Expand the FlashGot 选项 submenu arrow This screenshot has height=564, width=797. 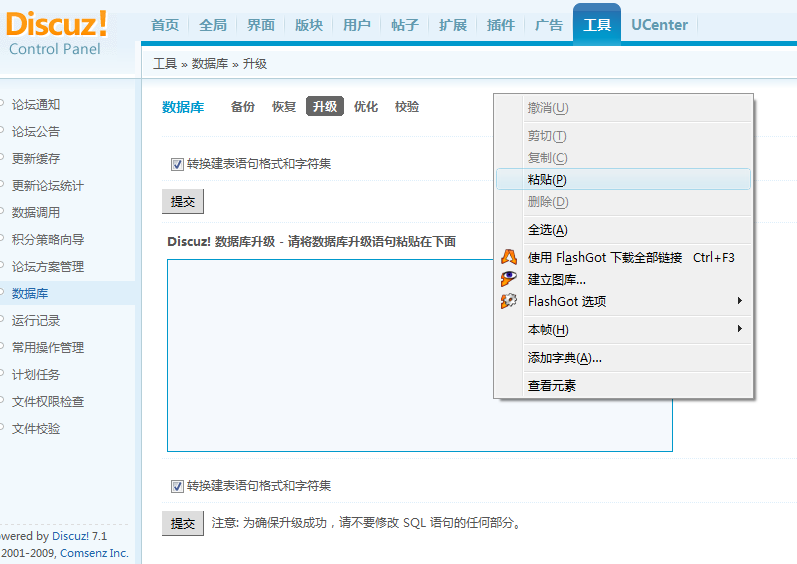(x=740, y=301)
